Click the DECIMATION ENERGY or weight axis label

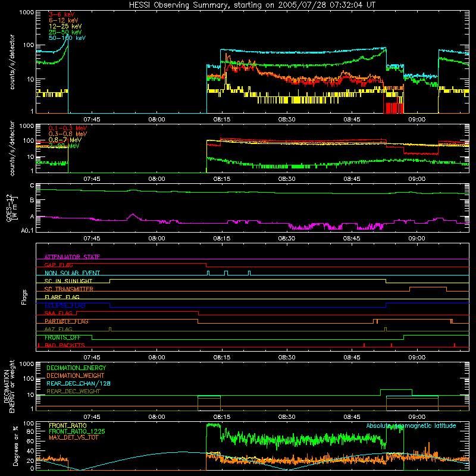(x=9, y=386)
